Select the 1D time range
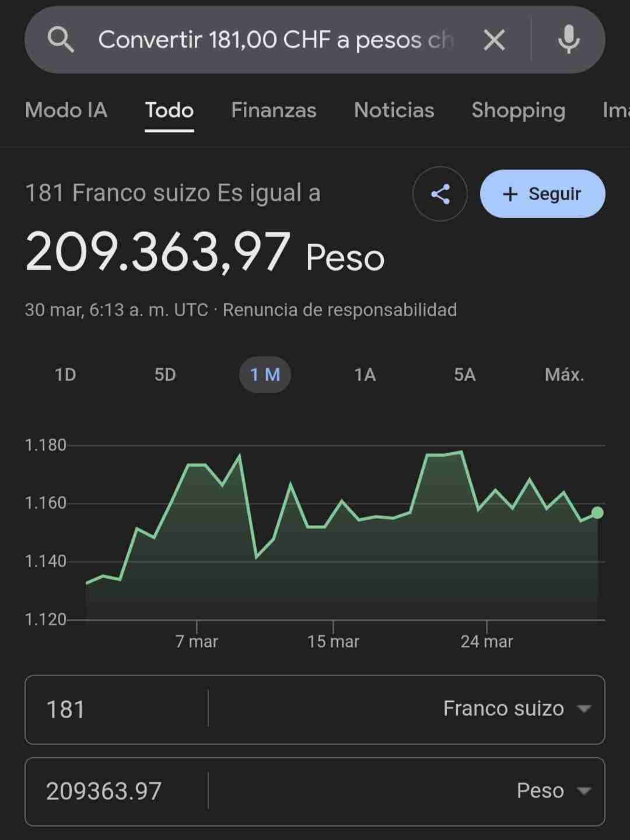This screenshot has height=840, width=630. point(65,374)
